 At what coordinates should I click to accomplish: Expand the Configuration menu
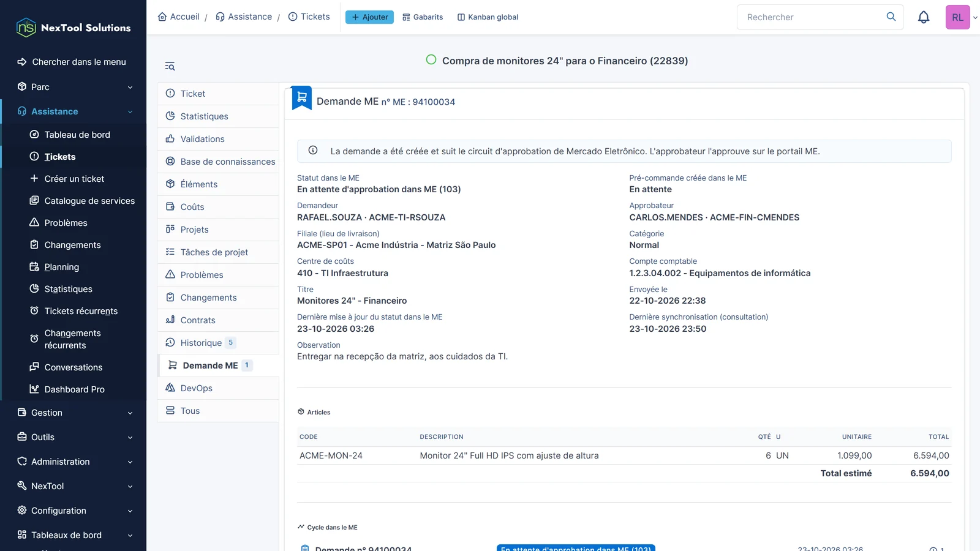[x=73, y=511]
